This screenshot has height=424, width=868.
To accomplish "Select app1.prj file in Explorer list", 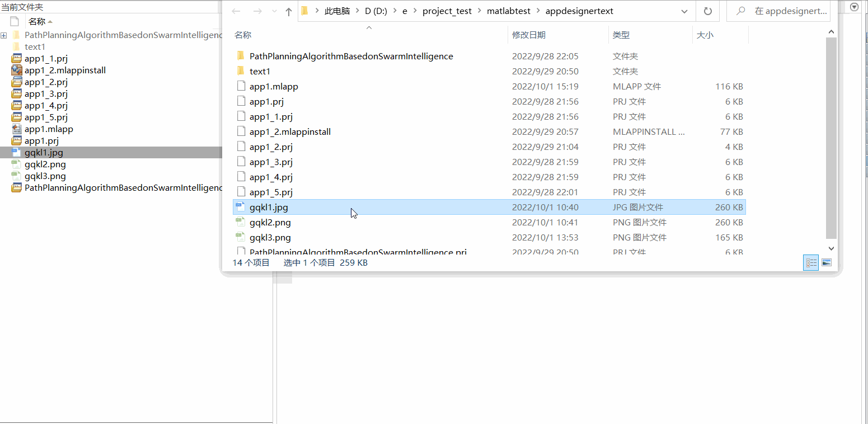I will pos(489,101).
